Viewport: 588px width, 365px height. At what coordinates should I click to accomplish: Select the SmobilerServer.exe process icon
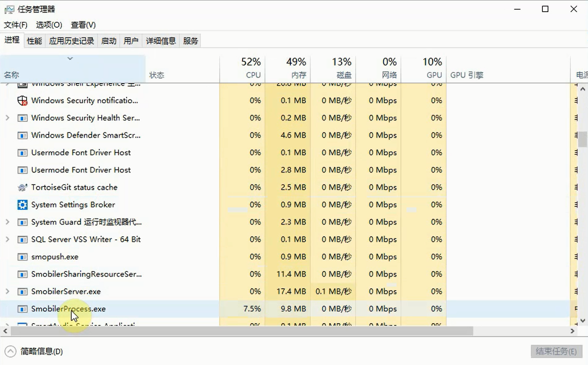click(22, 292)
